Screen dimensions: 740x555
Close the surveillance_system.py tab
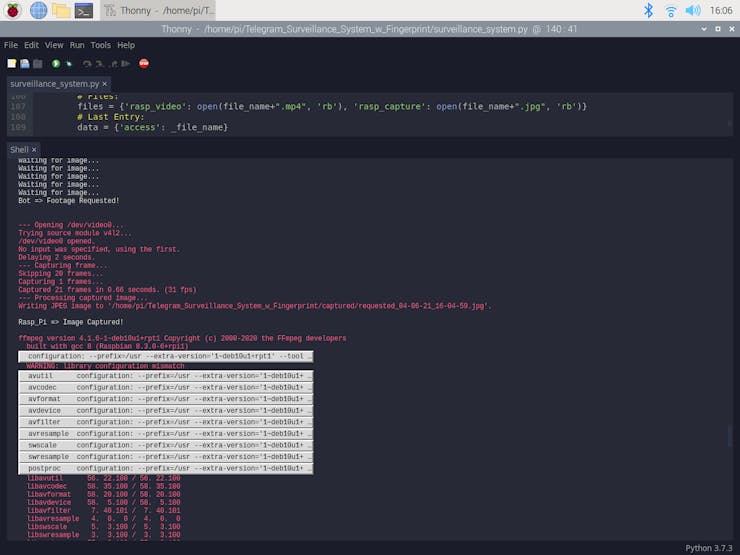(105, 84)
